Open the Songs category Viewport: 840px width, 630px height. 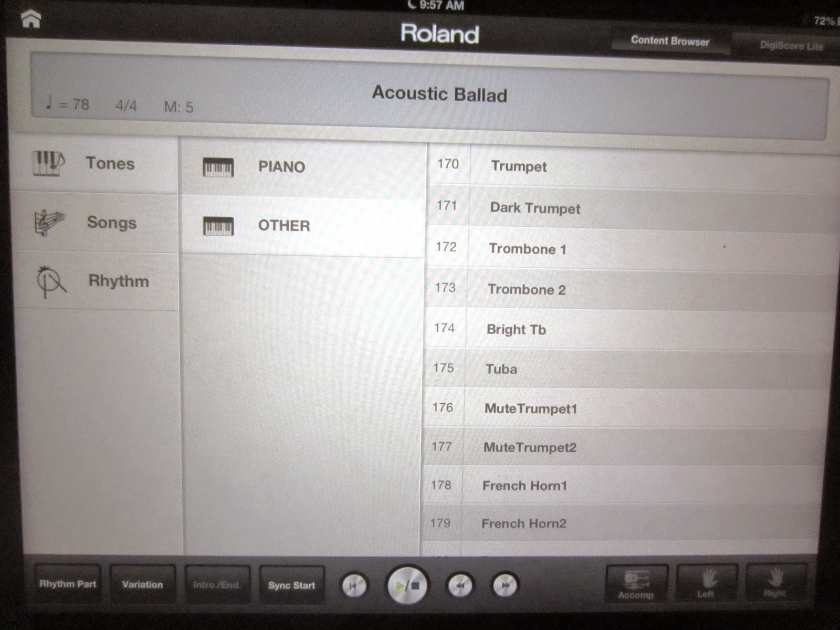pos(96,223)
